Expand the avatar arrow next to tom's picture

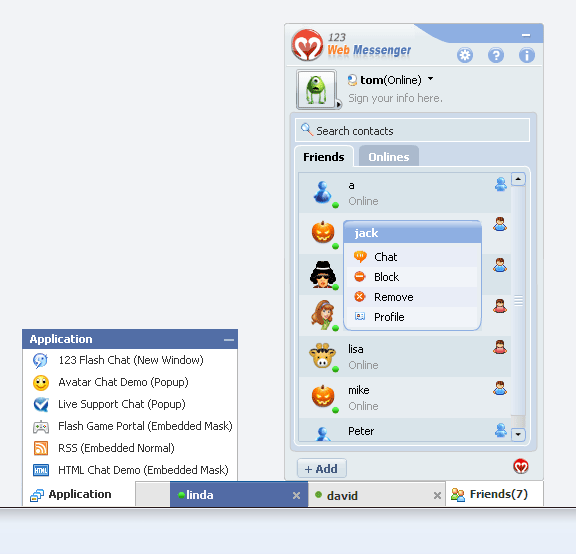coord(339,105)
